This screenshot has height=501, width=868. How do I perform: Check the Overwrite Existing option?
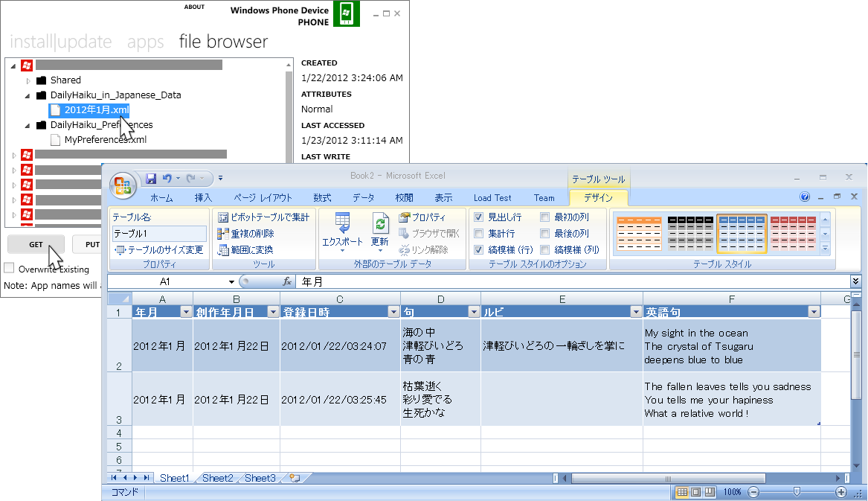9,268
